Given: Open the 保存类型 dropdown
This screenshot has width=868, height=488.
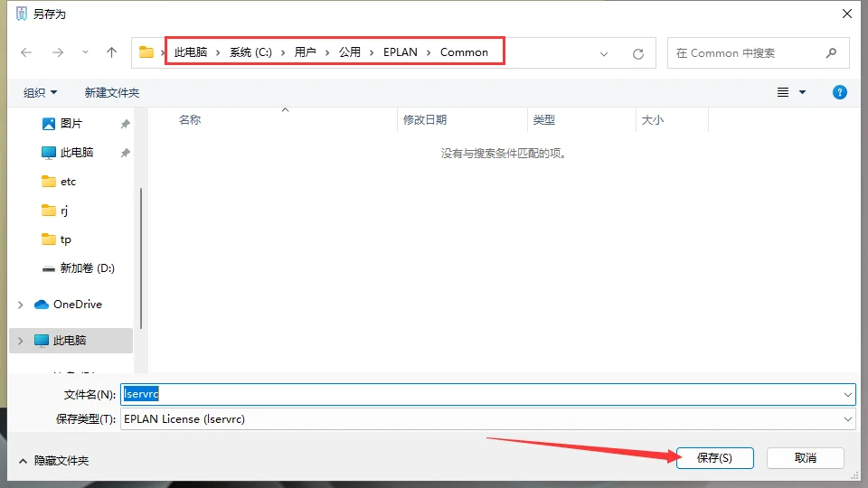Looking at the screenshot, I should [847, 419].
